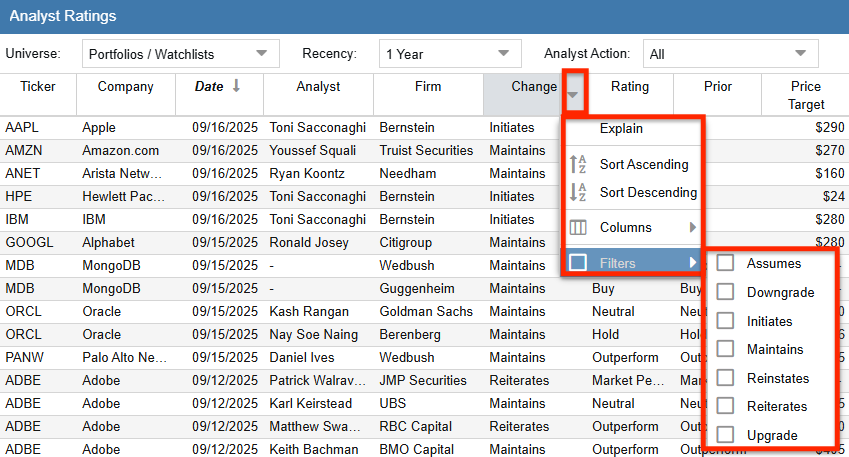Image resolution: width=849 pixels, height=457 pixels.
Task: Click the Sort Descending A-Z icon
Action: pos(578,192)
